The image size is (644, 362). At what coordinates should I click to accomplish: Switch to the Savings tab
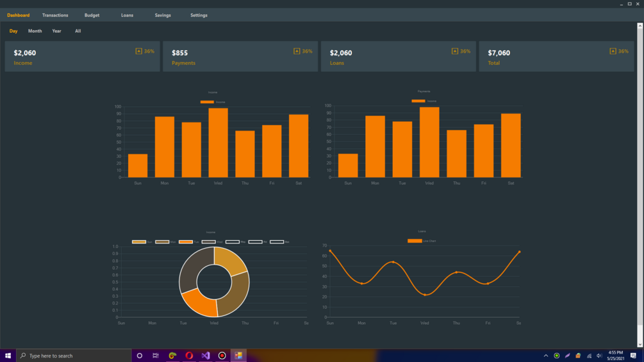click(x=163, y=15)
